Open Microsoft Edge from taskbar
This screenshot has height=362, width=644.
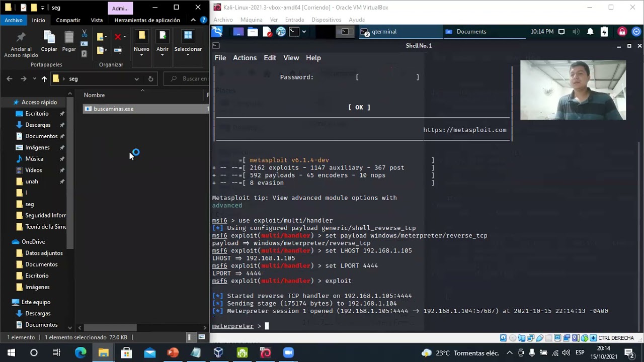click(80, 353)
